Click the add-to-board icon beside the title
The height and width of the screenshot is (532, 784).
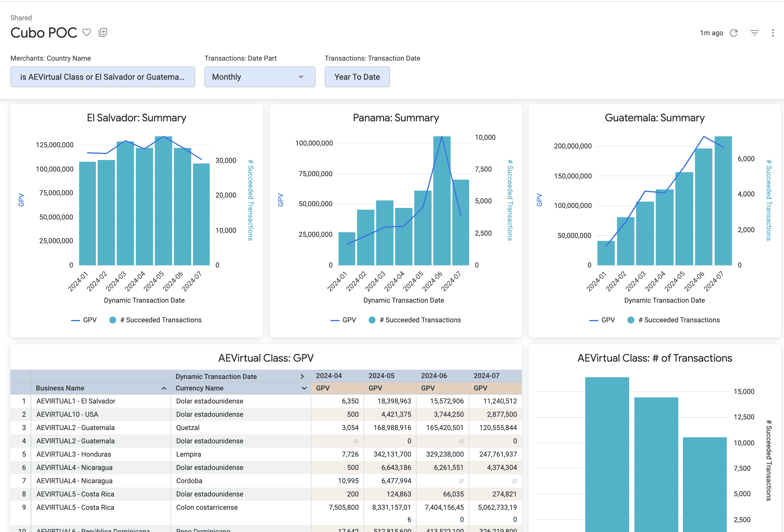click(x=103, y=32)
